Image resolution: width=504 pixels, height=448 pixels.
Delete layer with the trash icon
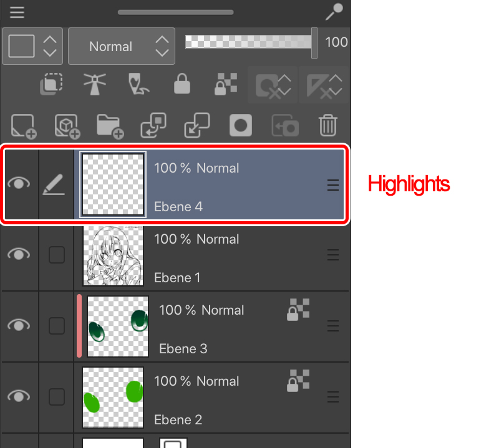(328, 125)
